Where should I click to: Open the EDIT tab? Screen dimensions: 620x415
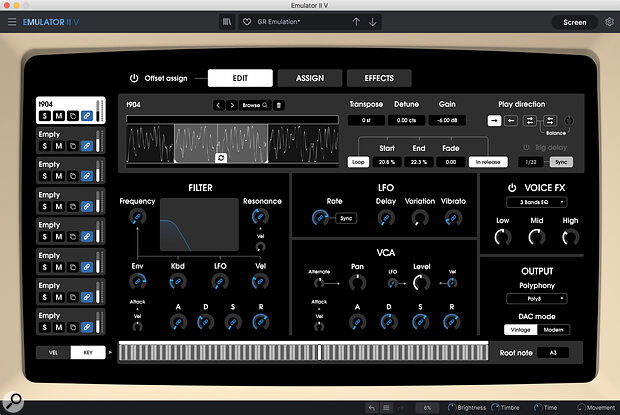coord(240,78)
